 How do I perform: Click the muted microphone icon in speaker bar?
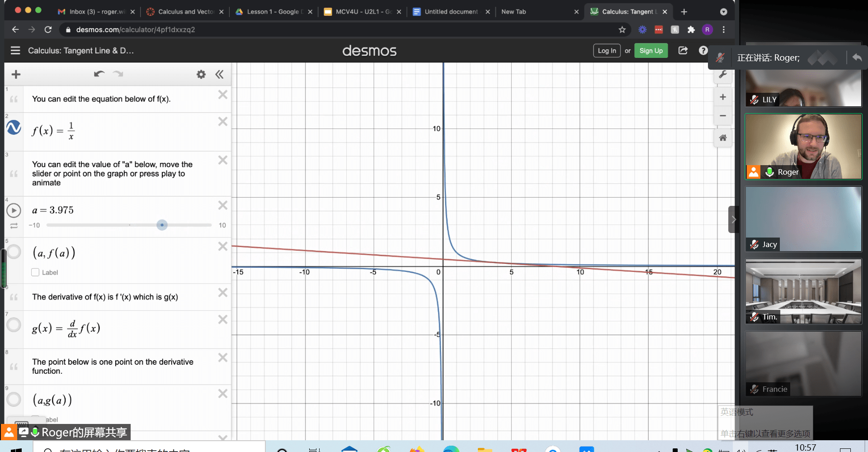[720, 57]
